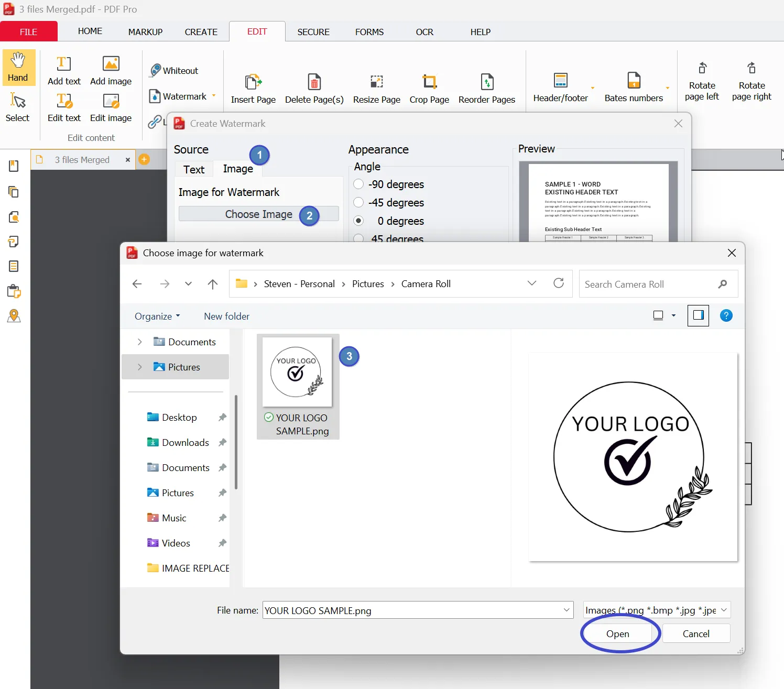Expand the Pictures tree node
This screenshot has width=784, height=689.
click(139, 367)
